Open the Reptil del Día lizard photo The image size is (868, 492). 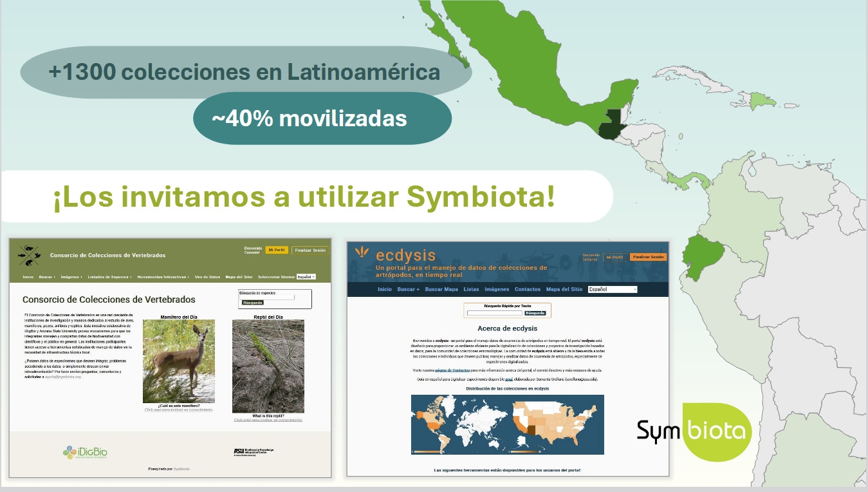[268, 366]
